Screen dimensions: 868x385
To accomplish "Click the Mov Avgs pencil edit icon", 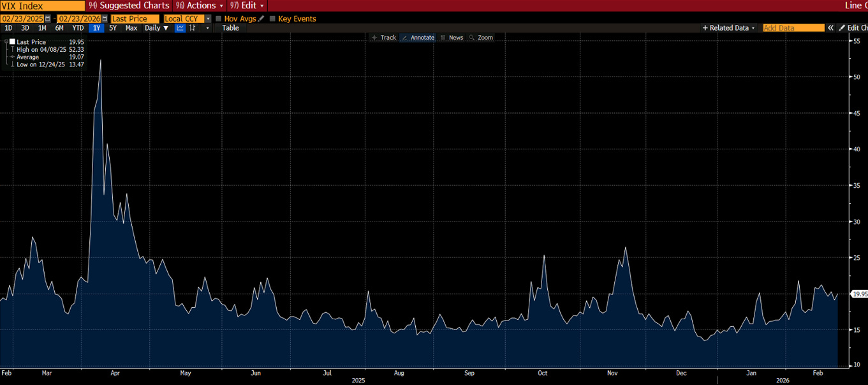I will (261, 19).
